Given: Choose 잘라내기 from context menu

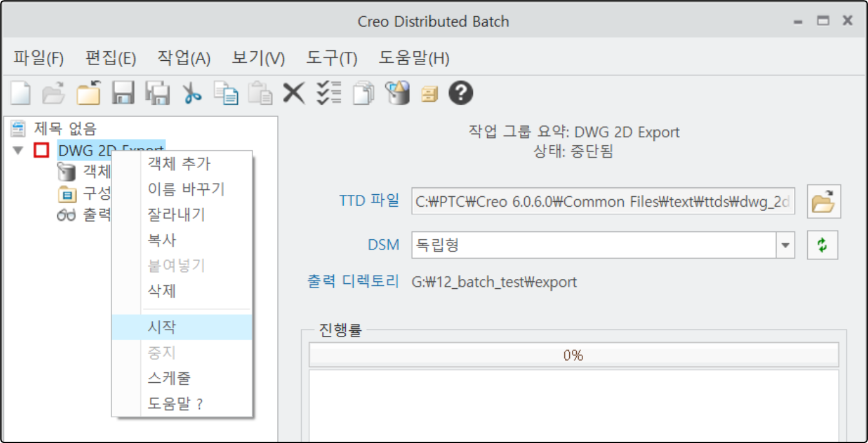Looking at the screenshot, I should [x=182, y=215].
